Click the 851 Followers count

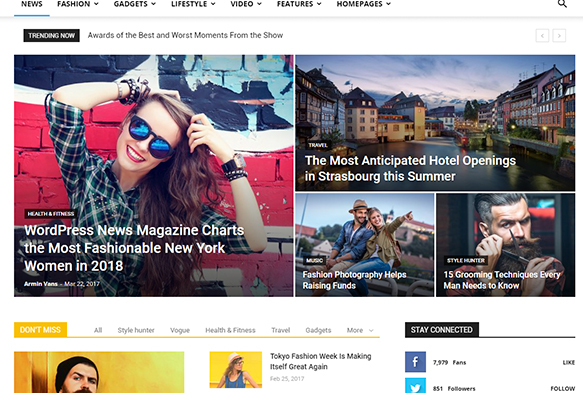coord(454,389)
